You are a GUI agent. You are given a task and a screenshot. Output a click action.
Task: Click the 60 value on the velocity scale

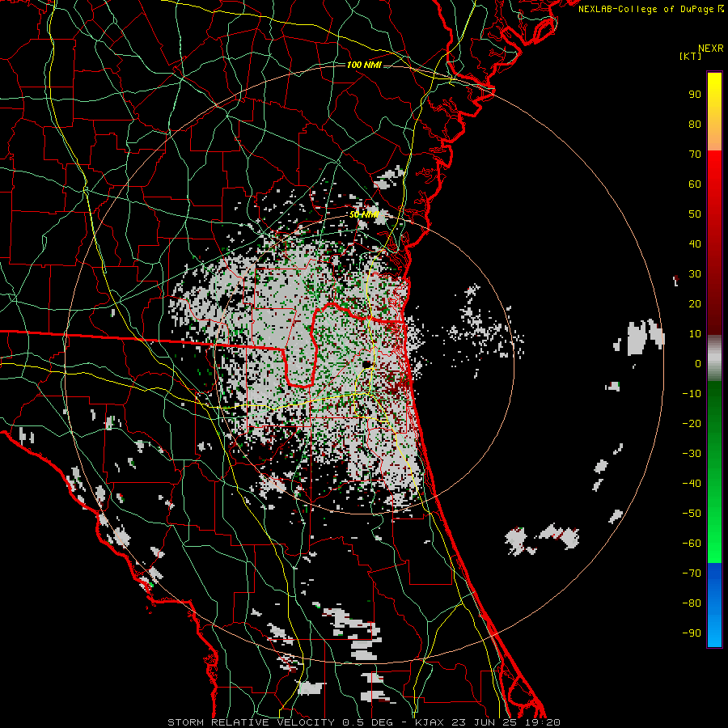click(695, 184)
